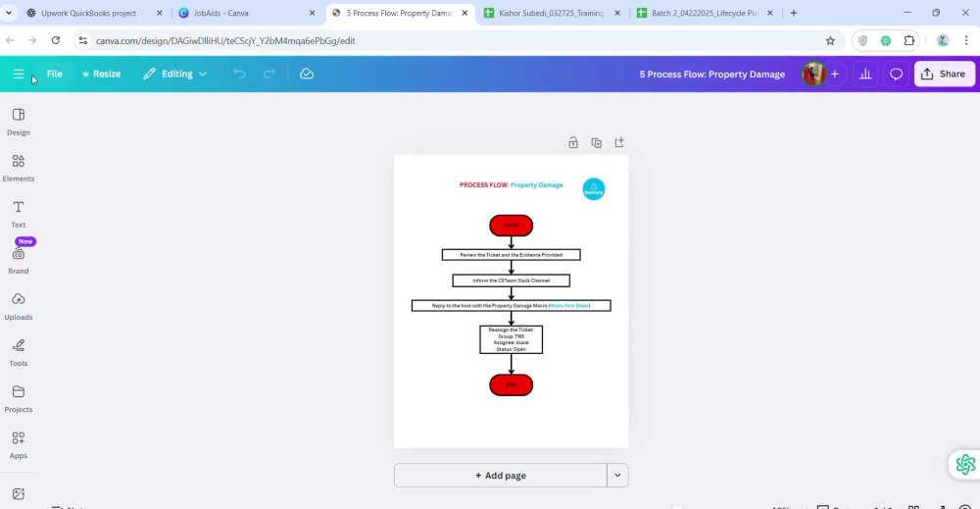Redo the last action
This screenshot has height=509, width=980.
pyautogui.click(x=269, y=74)
